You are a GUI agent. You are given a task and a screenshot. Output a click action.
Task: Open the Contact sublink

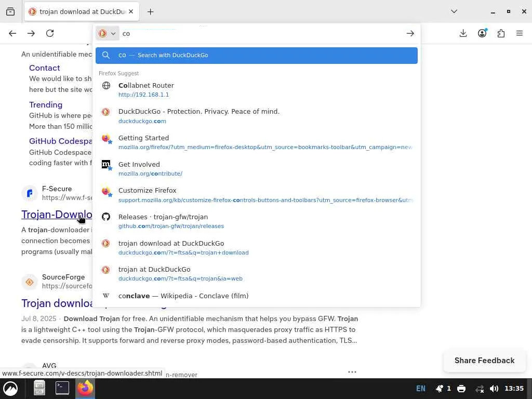coord(45,68)
